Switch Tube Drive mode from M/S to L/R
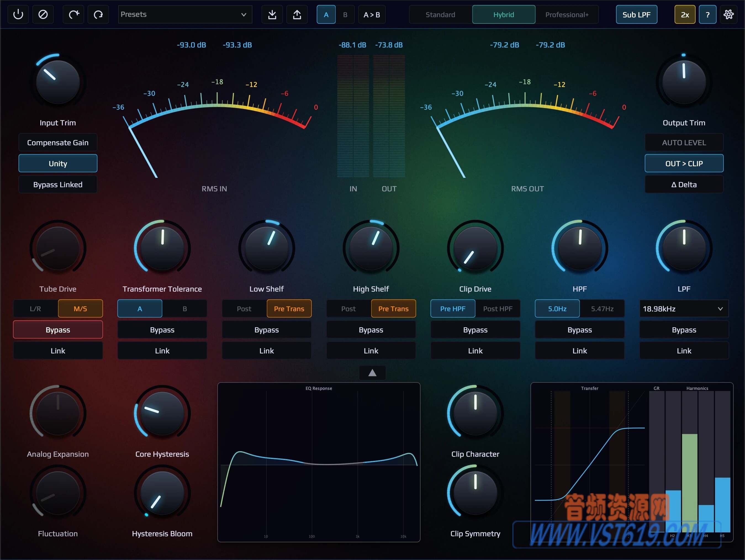The image size is (745, 560). click(35, 308)
